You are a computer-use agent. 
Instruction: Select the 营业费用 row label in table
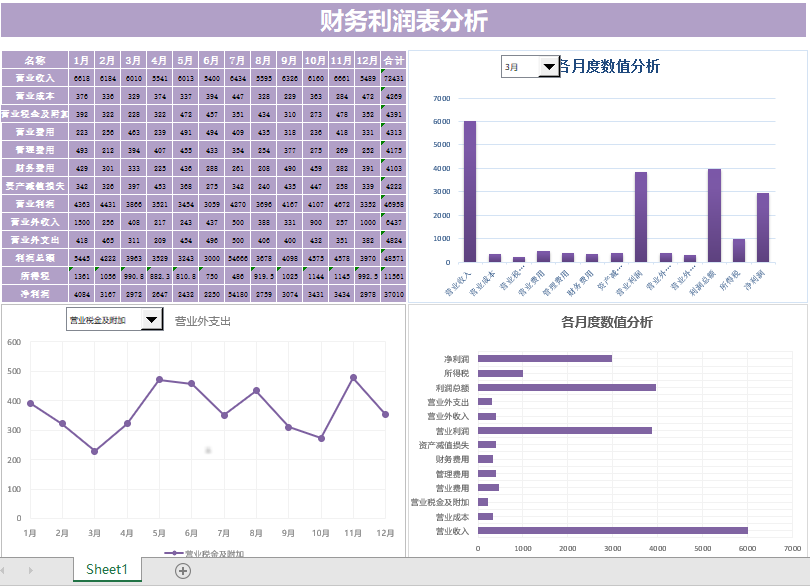[35, 132]
